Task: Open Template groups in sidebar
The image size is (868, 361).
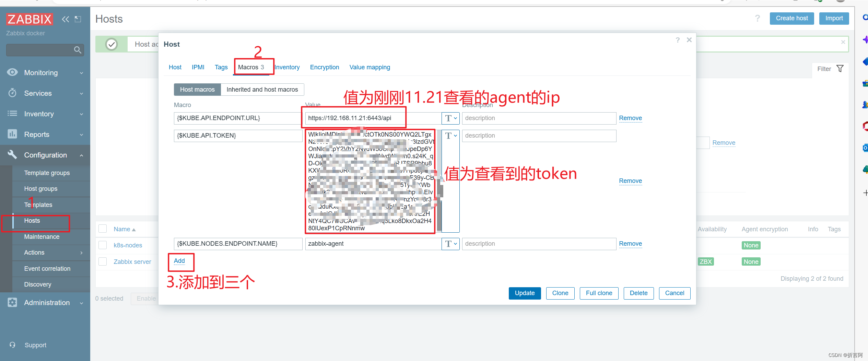Action: coord(47,173)
